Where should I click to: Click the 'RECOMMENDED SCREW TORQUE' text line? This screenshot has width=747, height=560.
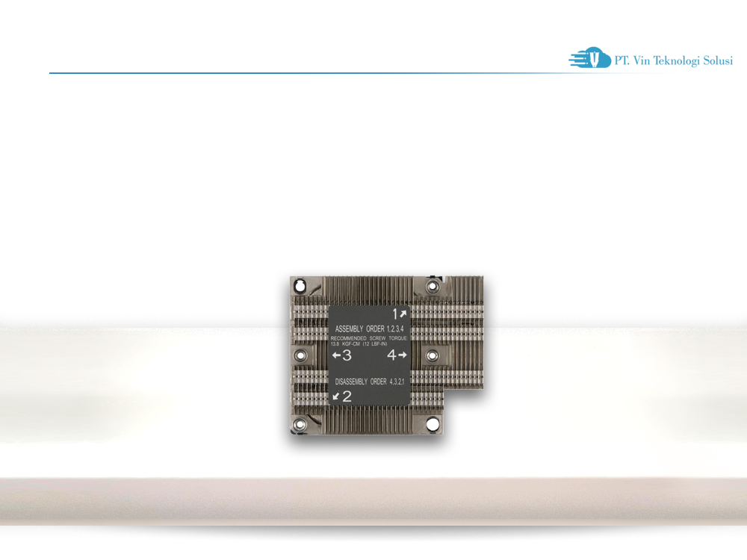point(369,338)
